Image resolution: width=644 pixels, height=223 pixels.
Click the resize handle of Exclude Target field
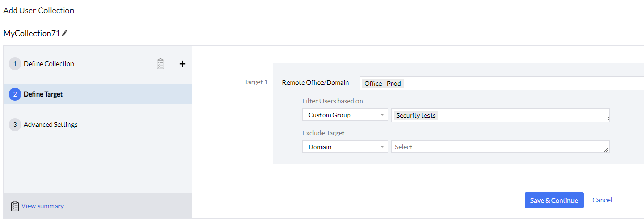point(606,150)
